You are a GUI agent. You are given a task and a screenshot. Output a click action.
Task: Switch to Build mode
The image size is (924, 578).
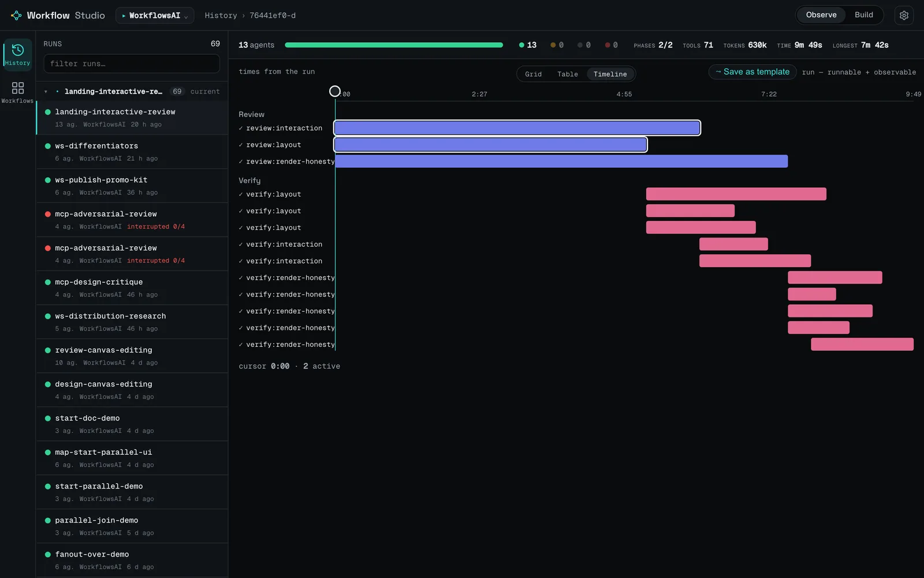(x=863, y=15)
